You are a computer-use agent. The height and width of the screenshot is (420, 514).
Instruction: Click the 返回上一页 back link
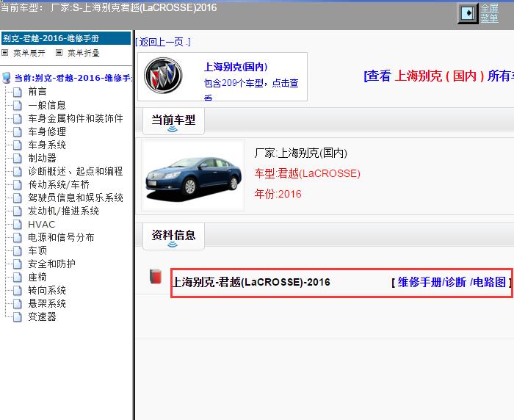(x=163, y=42)
